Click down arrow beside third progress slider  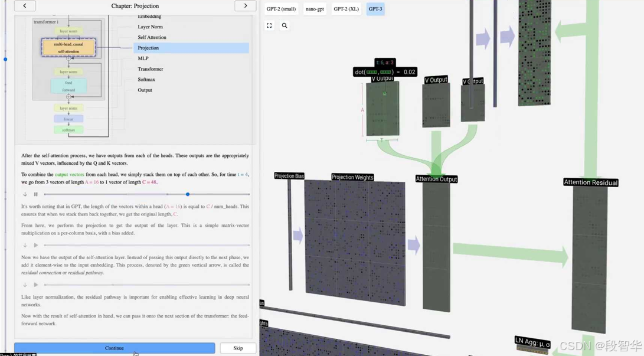[x=25, y=285]
